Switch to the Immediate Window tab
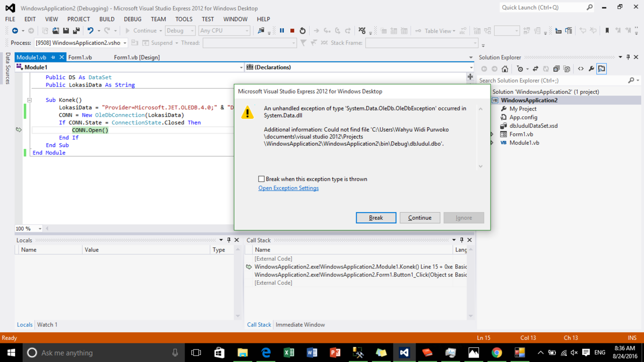Viewport: 644px width, 362px height. 300,325
